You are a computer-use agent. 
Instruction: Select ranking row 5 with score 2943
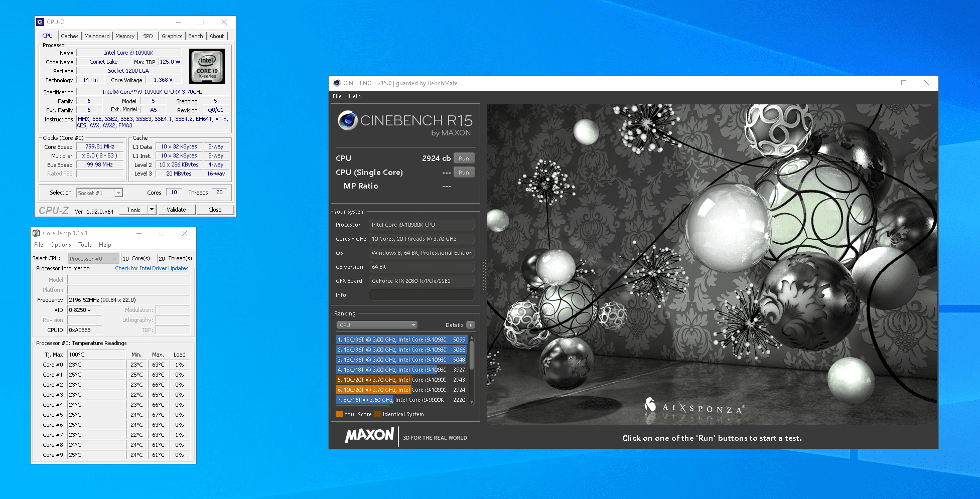pos(401,380)
